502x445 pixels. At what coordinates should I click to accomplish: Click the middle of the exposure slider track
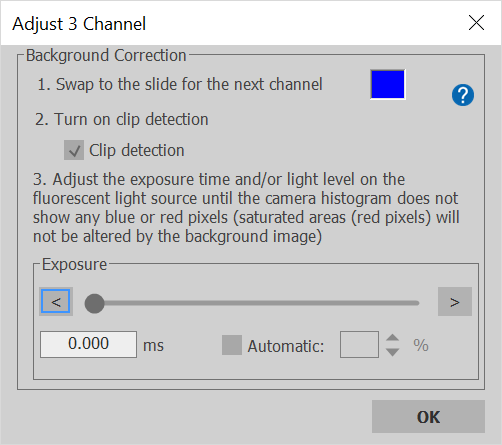tap(256, 303)
